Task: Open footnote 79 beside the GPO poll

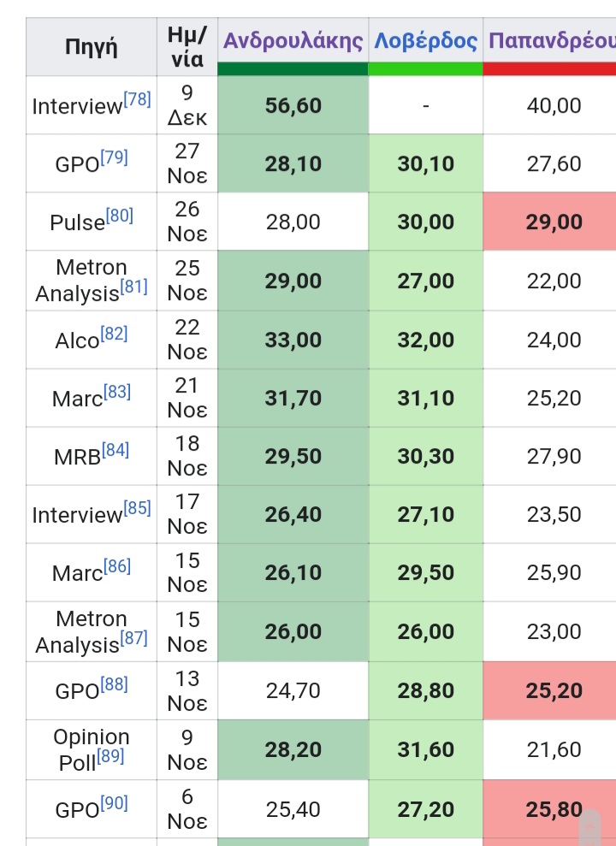Action: pos(115,157)
